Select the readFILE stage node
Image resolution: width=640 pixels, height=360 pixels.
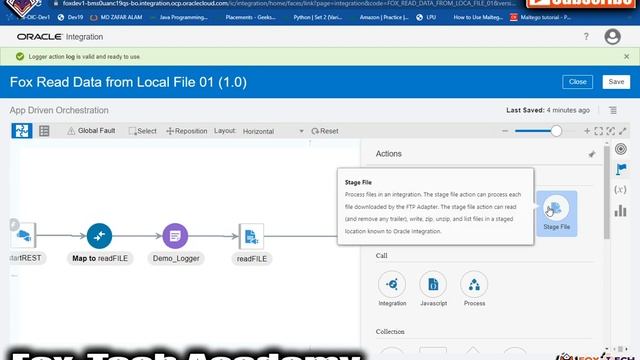[x=251, y=236]
